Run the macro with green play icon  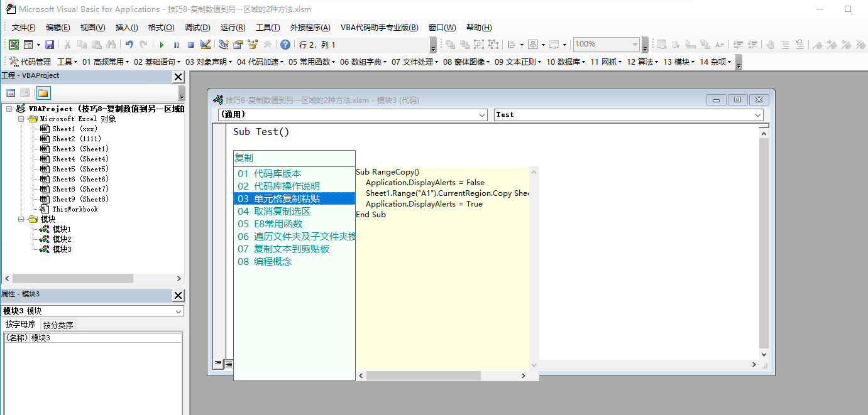click(162, 45)
